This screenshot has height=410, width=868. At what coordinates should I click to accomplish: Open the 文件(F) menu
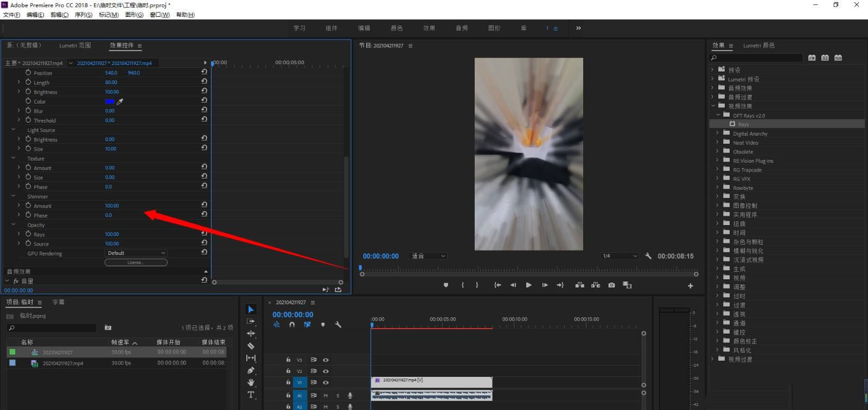point(11,15)
